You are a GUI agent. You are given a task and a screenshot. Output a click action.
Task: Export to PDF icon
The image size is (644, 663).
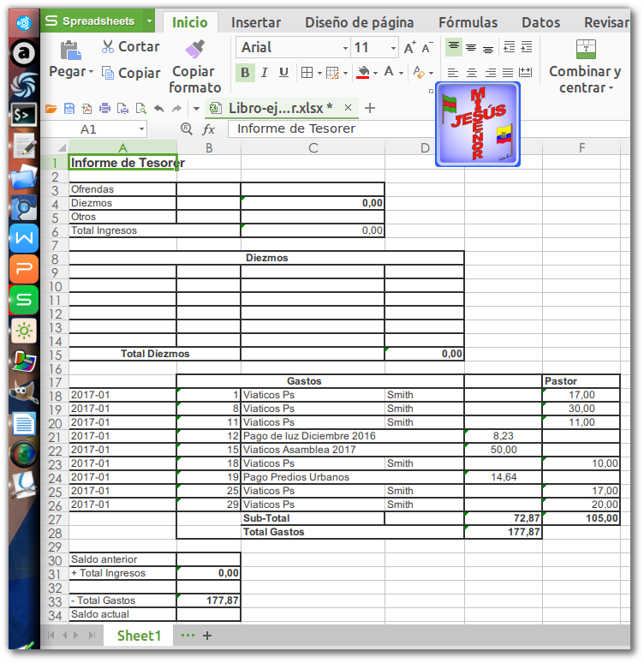[86, 109]
